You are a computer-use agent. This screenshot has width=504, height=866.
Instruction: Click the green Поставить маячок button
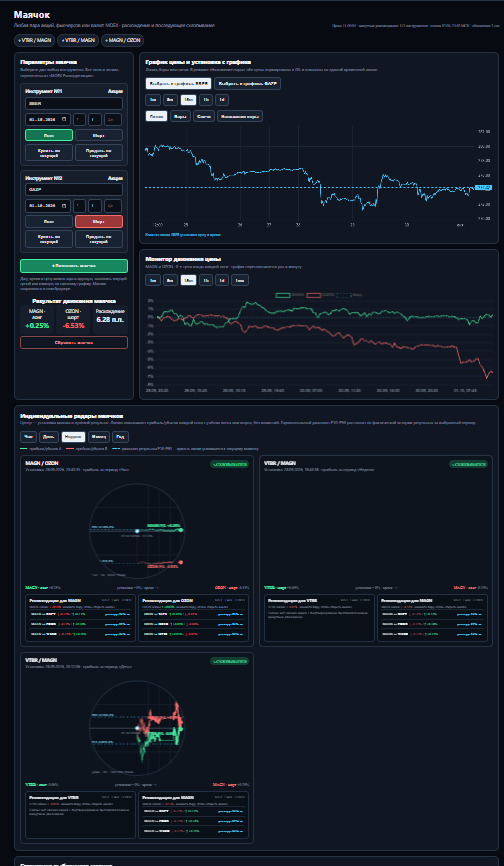click(x=74, y=266)
